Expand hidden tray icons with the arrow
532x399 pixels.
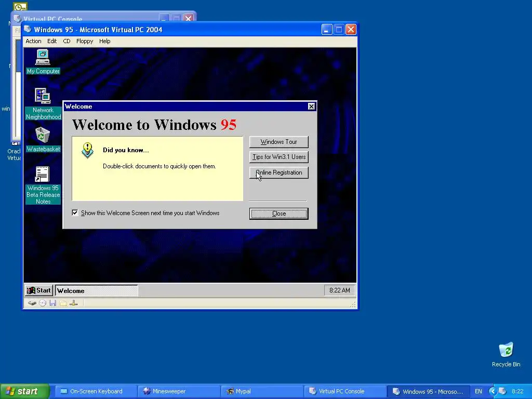493,391
